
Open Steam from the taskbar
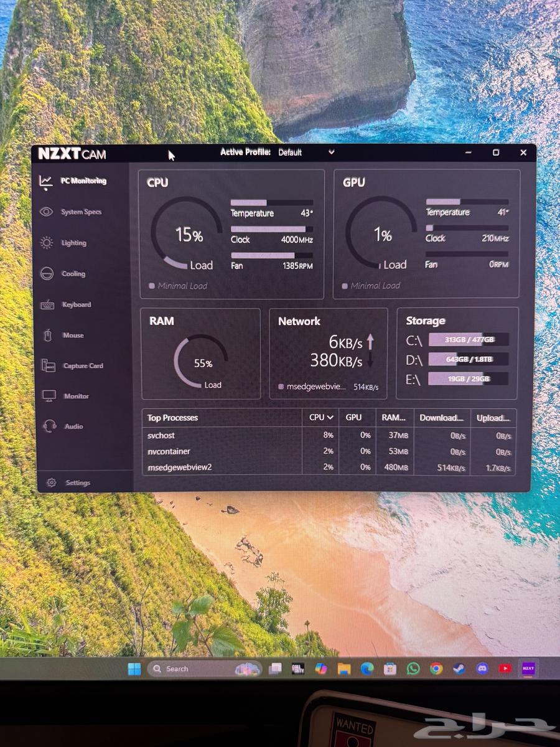pyautogui.click(x=459, y=669)
